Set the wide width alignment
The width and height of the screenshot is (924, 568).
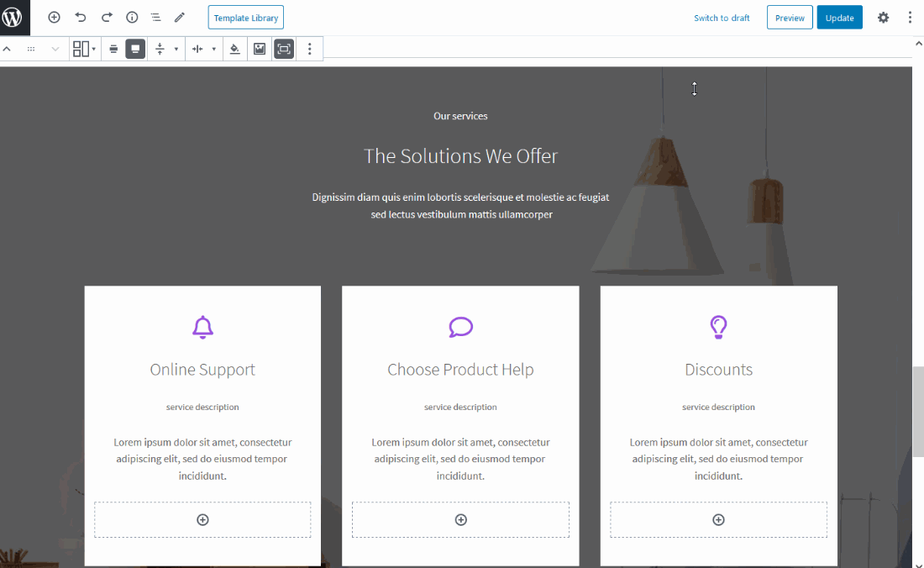click(113, 49)
